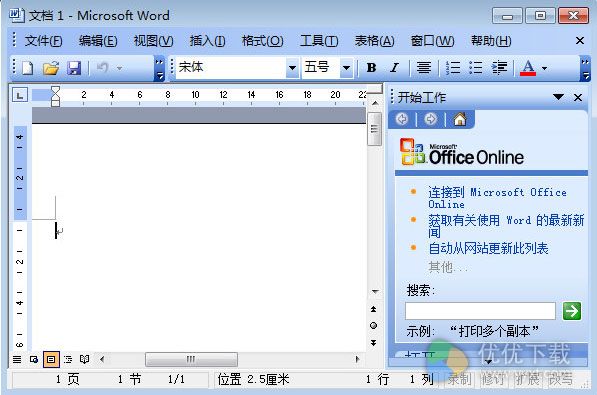Open the 开始工作 task pane dropdown menu

tap(558, 97)
